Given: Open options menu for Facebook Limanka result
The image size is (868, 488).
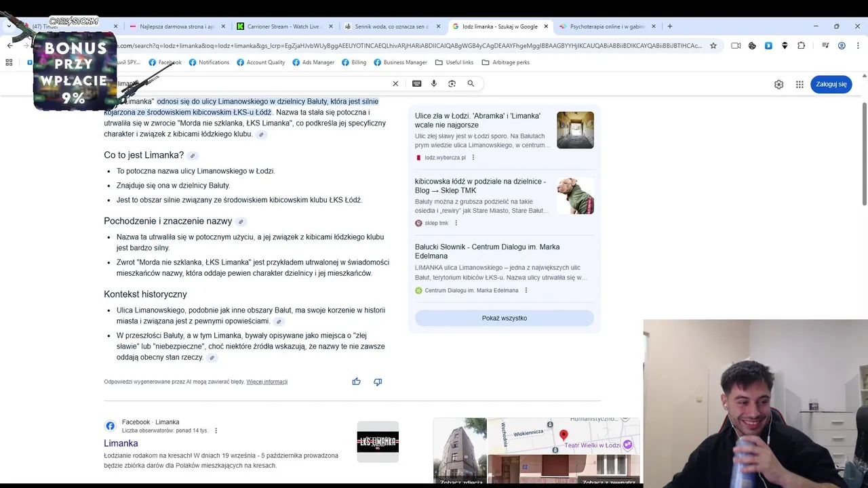Looking at the screenshot, I should pyautogui.click(x=216, y=430).
